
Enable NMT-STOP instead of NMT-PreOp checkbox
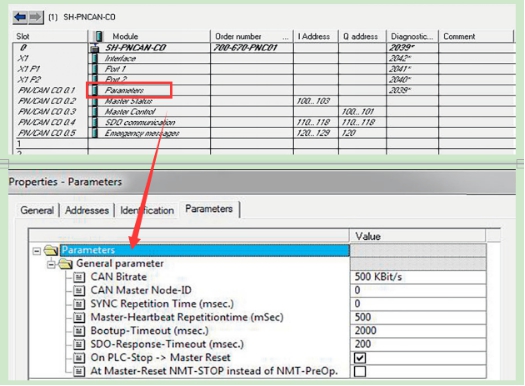(360, 371)
